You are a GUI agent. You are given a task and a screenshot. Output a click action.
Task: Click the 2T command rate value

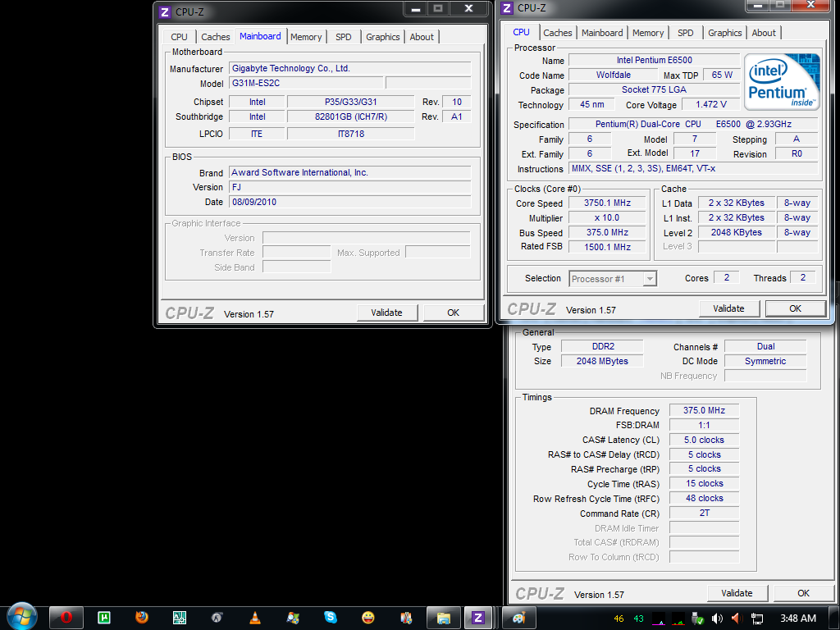tap(704, 514)
